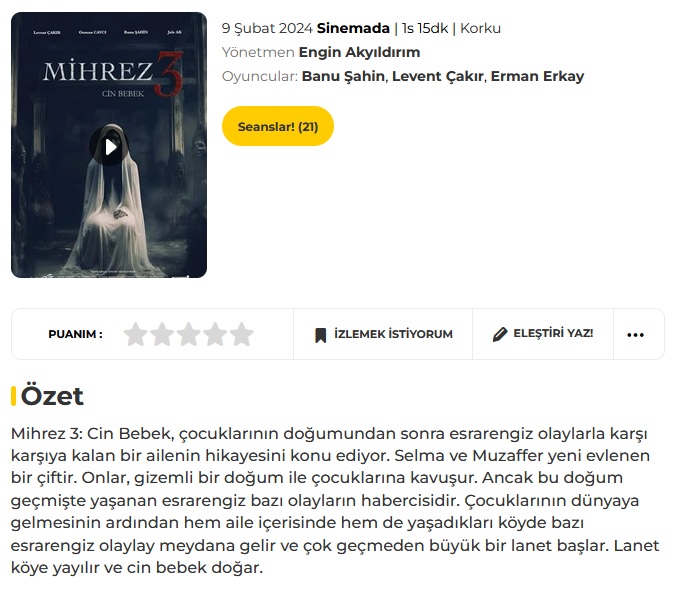Click the bookmark icon for İzlemek İstiyorum
Viewport: 681px width, 596px height.
tap(321, 335)
